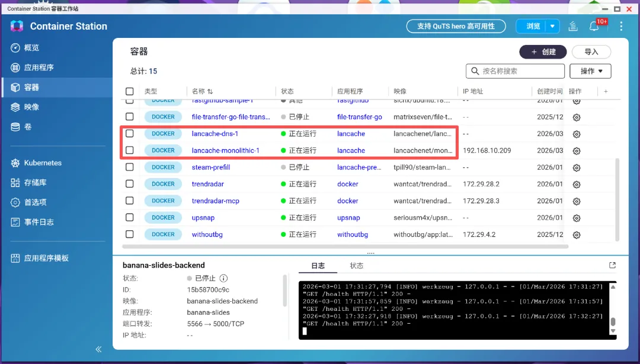Open the notifications bell
The height and width of the screenshot is (364, 640).
coord(594,27)
